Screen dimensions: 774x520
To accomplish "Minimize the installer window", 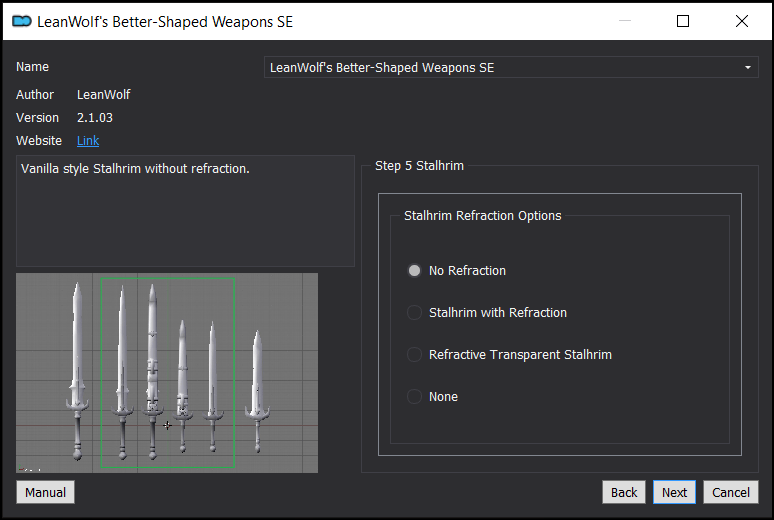I will (x=625, y=21).
